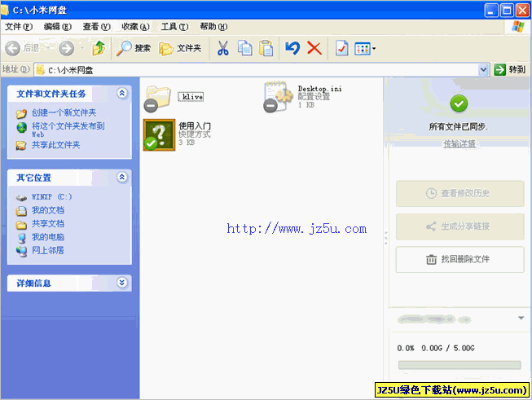Image resolution: width=532 pixels, height=400 pixels.
Task: Maximize the 小米网盘 window
Action: click(507, 11)
